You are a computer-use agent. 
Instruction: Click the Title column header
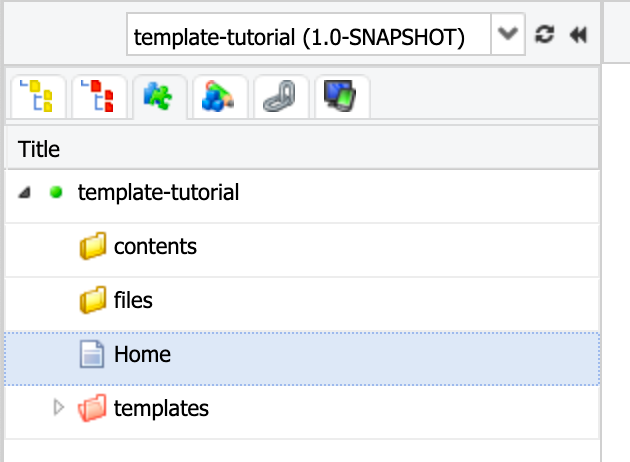click(x=302, y=149)
